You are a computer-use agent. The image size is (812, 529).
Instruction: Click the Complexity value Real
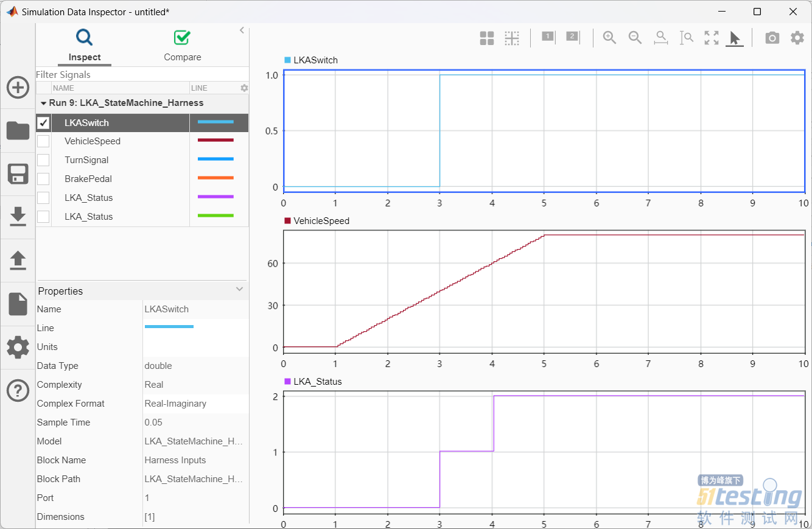click(154, 385)
